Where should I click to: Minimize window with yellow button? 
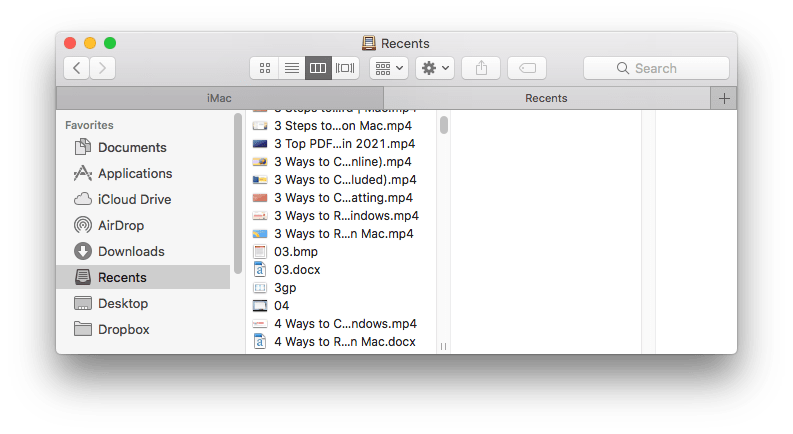(90, 43)
